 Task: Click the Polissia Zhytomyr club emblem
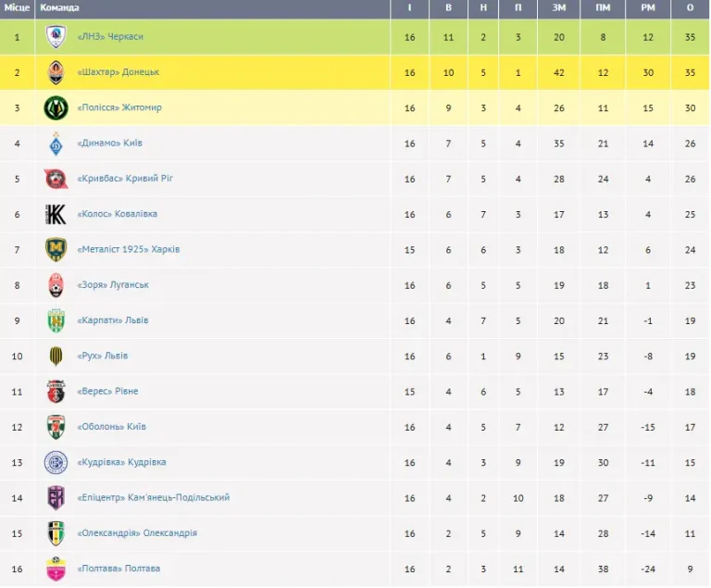56,108
